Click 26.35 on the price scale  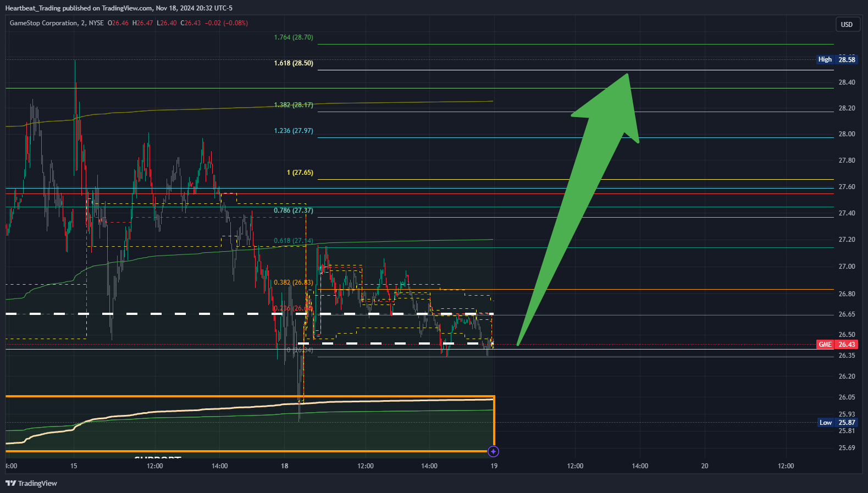click(847, 356)
